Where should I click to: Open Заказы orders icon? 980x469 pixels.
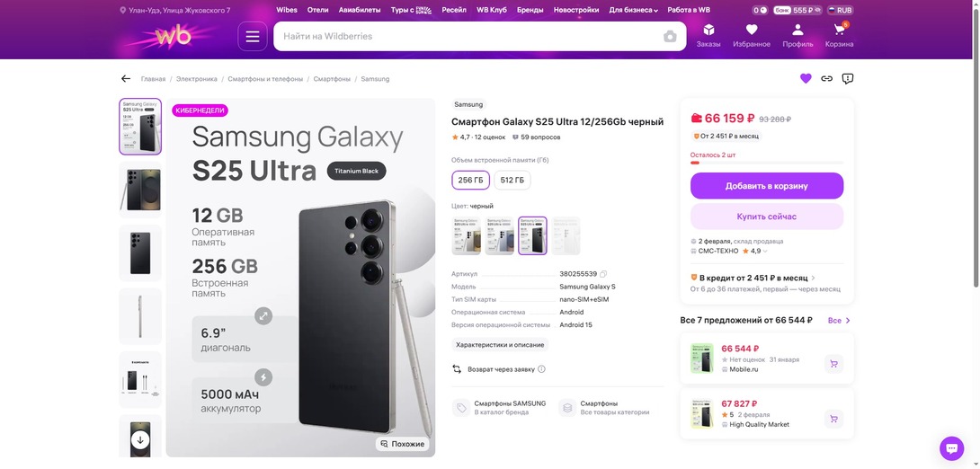pyautogui.click(x=708, y=35)
